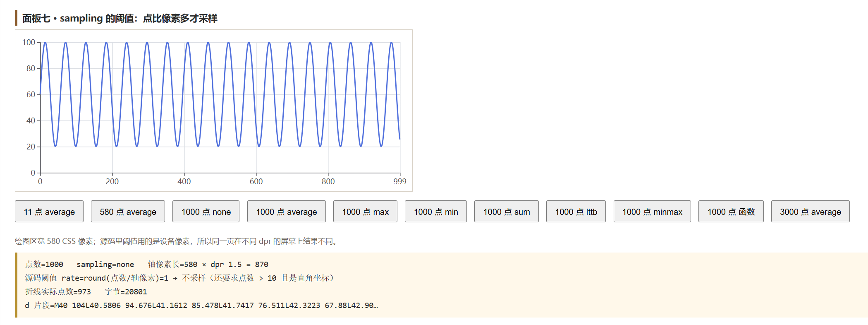Click the y-axis label '60'

click(31, 94)
